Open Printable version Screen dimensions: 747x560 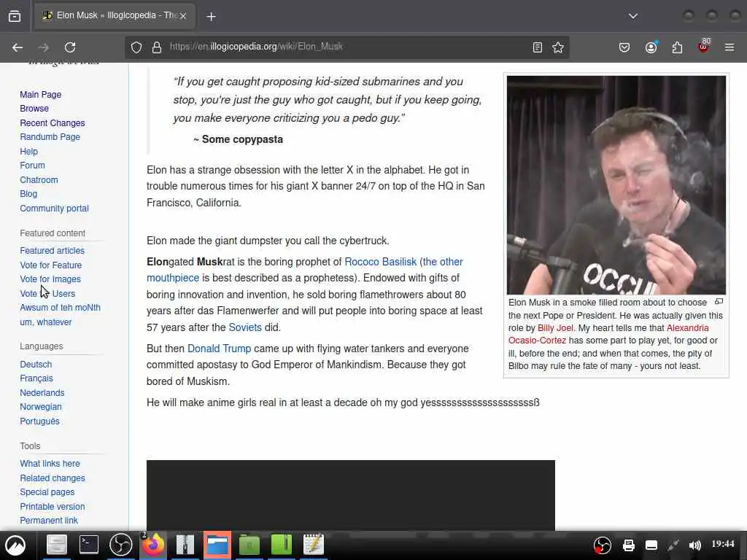pyautogui.click(x=53, y=506)
